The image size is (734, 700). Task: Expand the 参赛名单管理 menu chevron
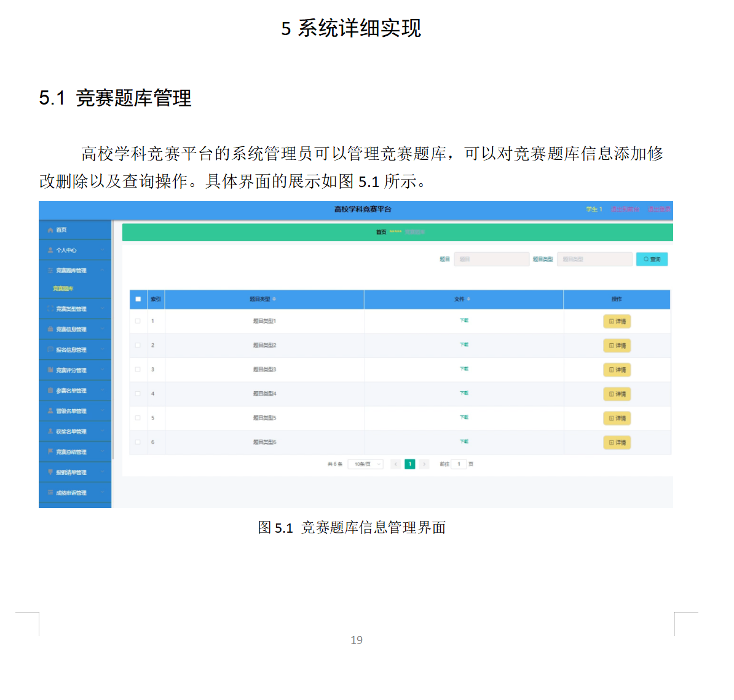(x=102, y=390)
